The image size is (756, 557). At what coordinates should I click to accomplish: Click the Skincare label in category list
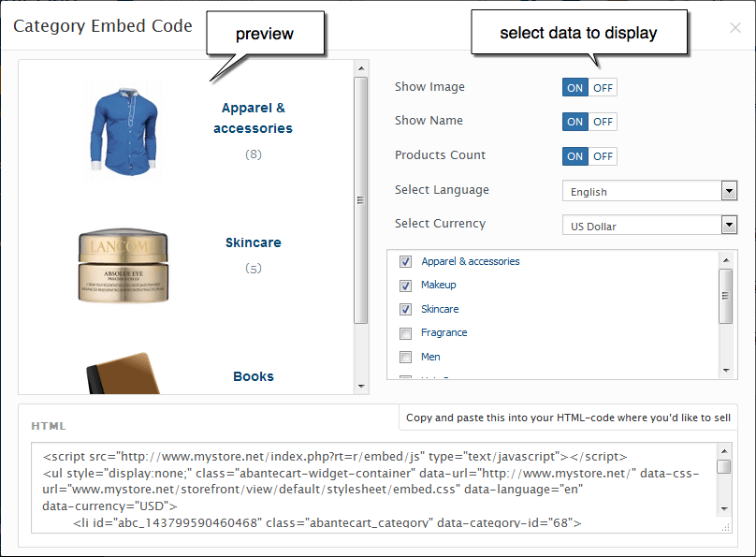click(x=440, y=309)
